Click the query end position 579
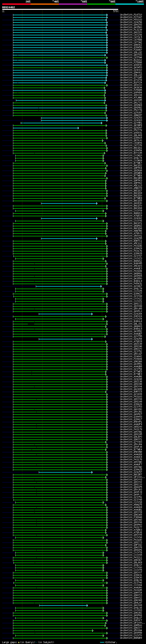Viewport: 146px width, 644px height. [x=115, y=11]
